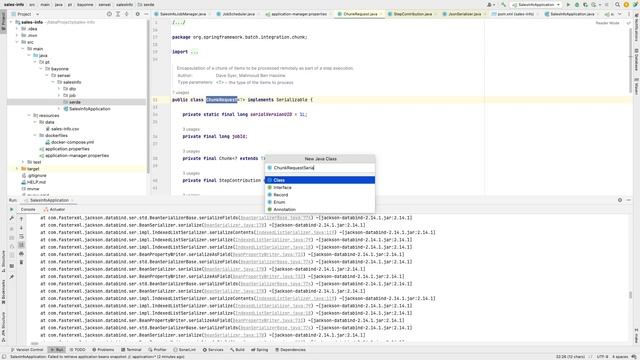Expand the job package in project tree

59,95
